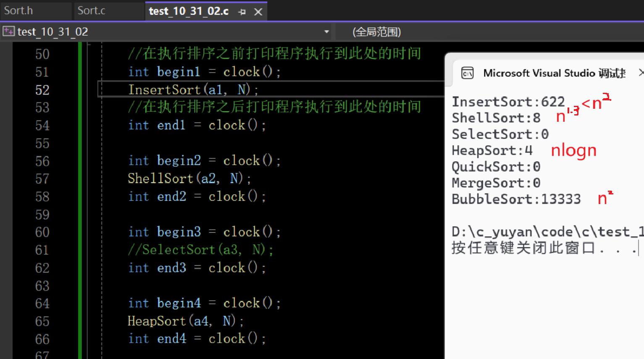Screen dimensions: 644x359
Task: Click the 'int begin2 = clock();' line
Action: click(205, 161)
